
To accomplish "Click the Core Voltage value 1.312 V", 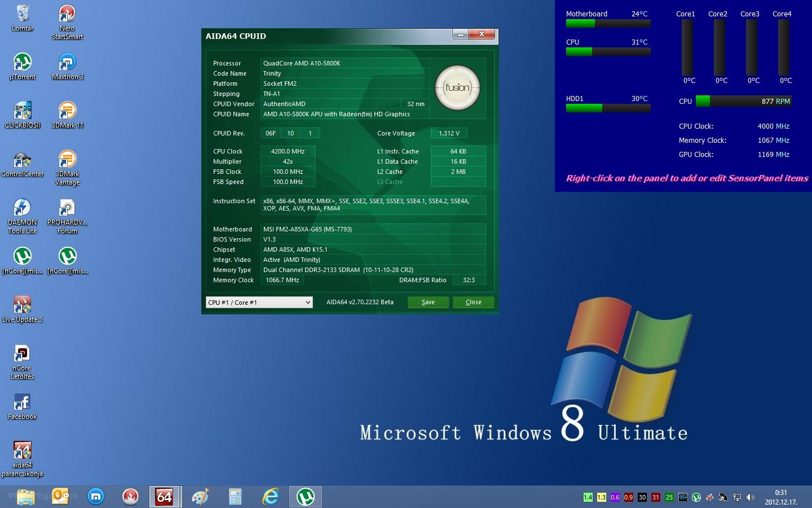I will tap(449, 133).
